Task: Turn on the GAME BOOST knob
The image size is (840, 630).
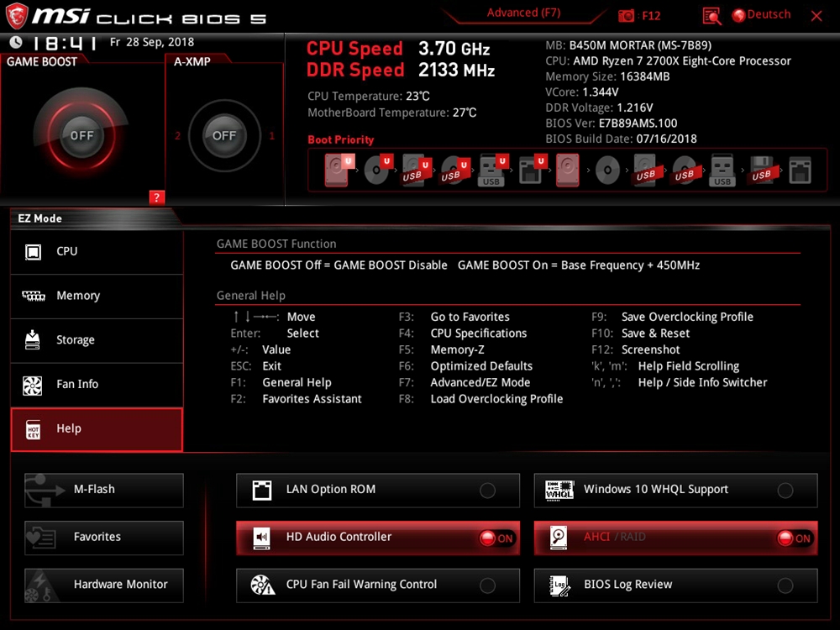Action: (81, 135)
